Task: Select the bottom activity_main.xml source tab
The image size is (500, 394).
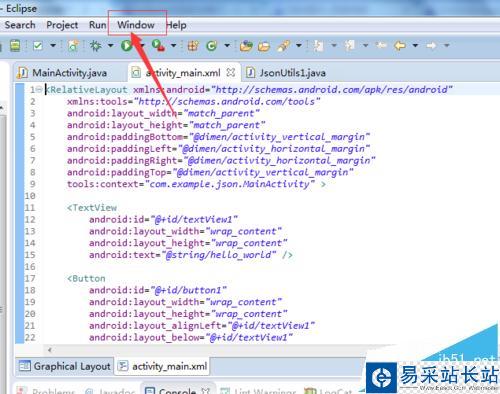Action: click(x=163, y=366)
